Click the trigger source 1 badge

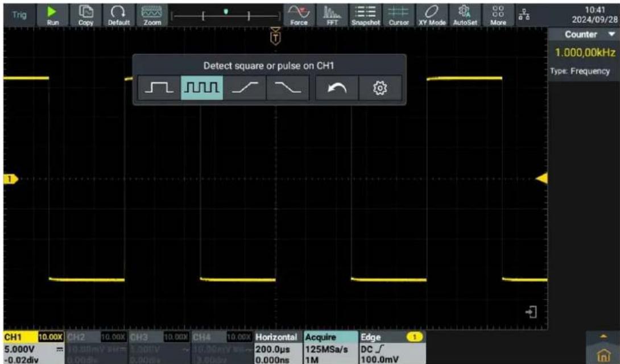pyautogui.click(x=415, y=337)
